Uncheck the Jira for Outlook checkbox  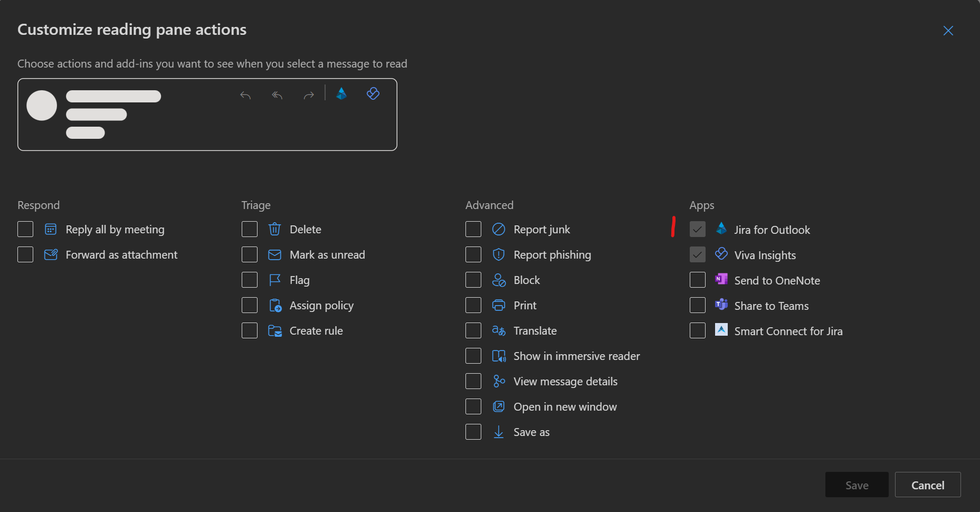(x=697, y=230)
